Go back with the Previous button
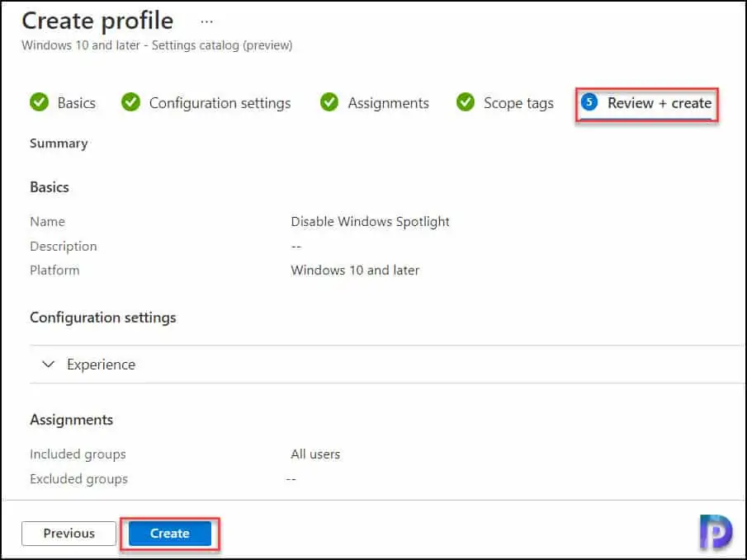The height and width of the screenshot is (560, 747). click(x=69, y=534)
